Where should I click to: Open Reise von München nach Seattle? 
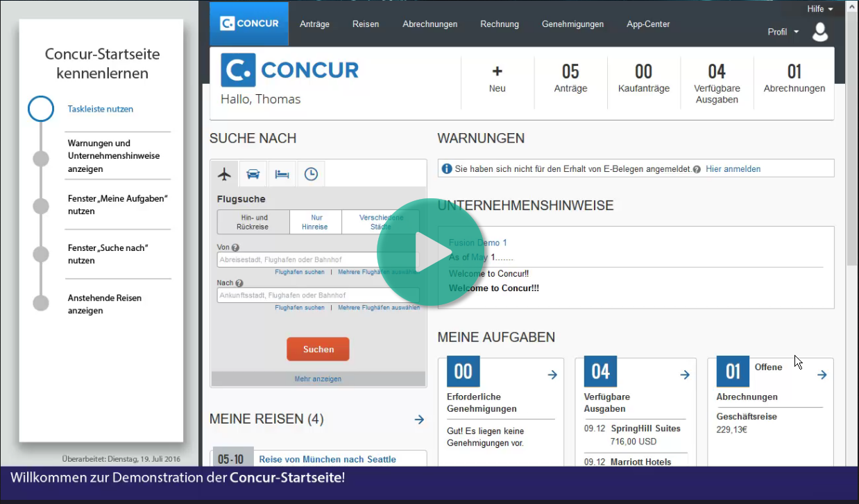coord(328,459)
